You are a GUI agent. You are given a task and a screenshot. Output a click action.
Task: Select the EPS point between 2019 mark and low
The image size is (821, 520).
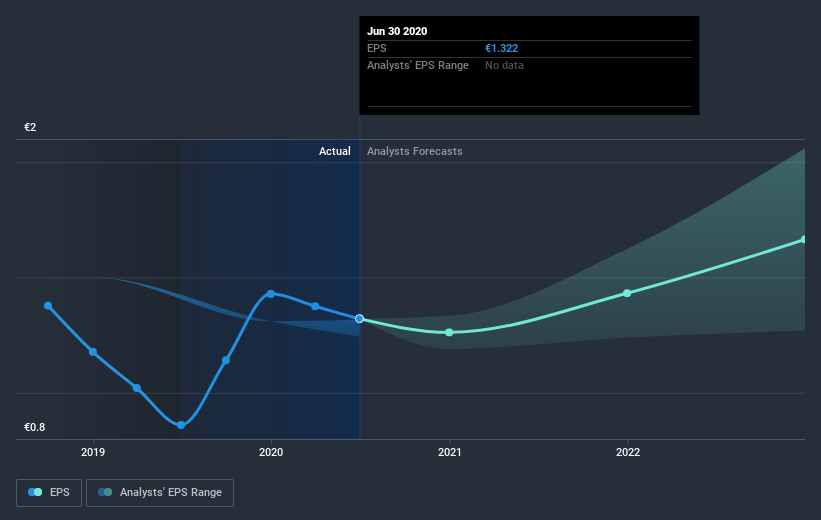pos(137,388)
